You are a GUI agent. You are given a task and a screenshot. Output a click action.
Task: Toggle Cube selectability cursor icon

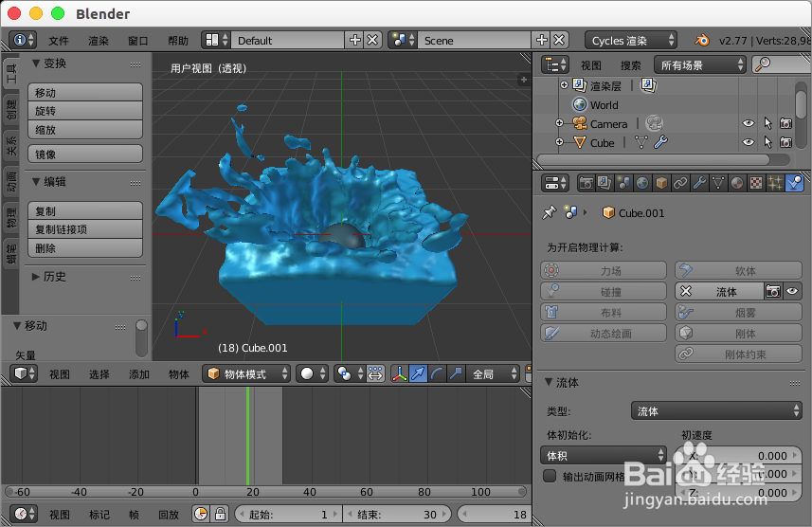pos(768,142)
